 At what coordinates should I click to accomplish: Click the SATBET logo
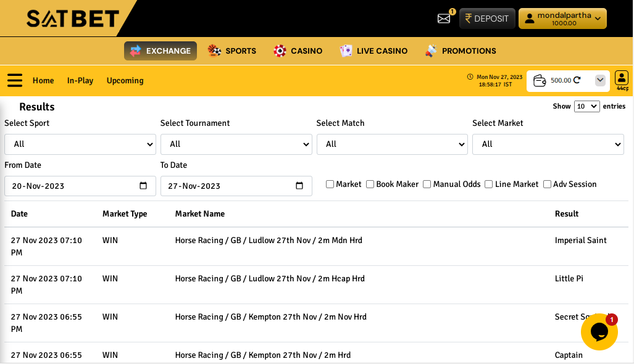pyautogui.click(x=72, y=19)
